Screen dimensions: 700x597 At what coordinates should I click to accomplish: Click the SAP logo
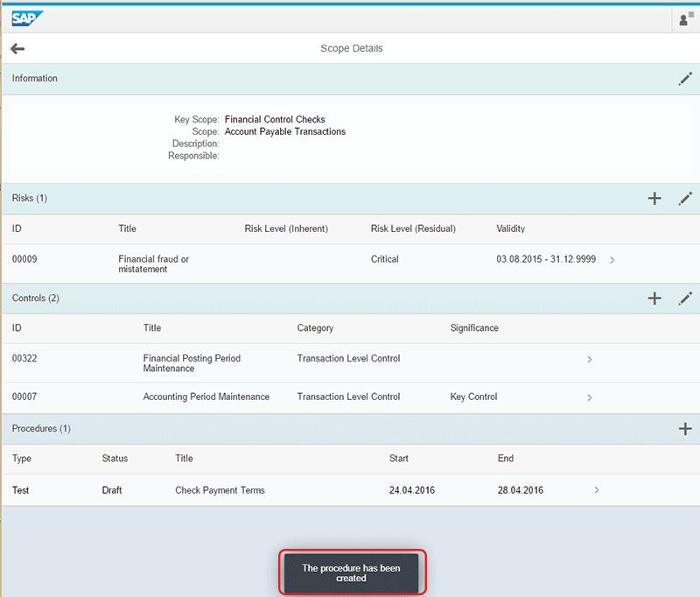pyautogui.click(x=29, y=18)
